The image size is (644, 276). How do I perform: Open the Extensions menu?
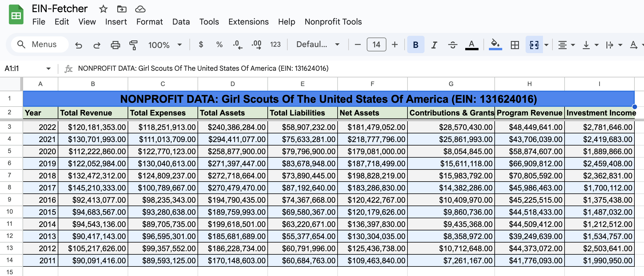click(248, 22)
